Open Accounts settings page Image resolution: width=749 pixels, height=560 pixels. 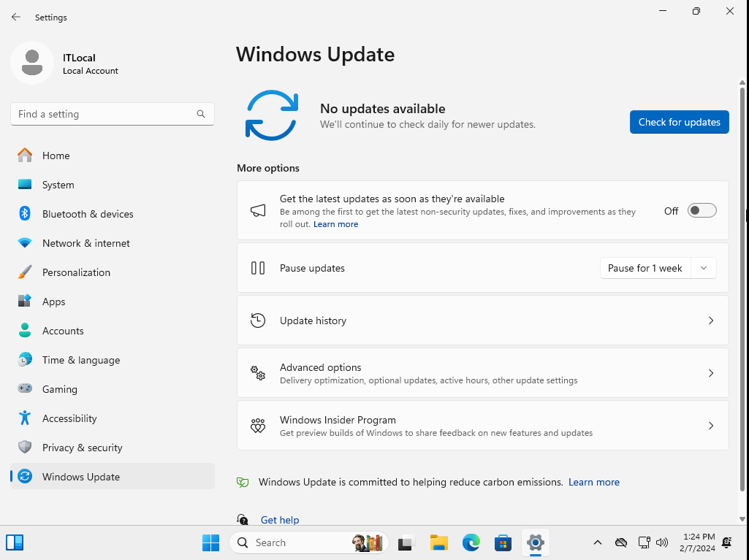113,330
